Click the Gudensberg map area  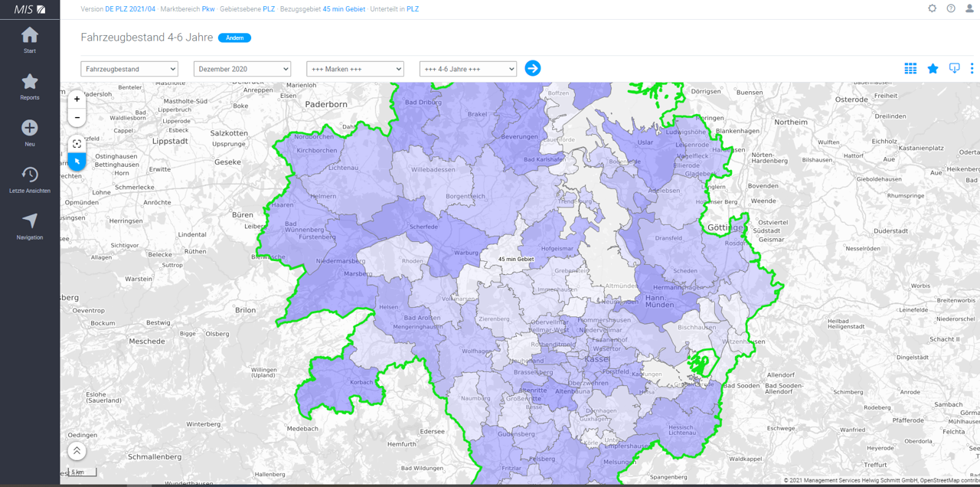pos(516,434)
